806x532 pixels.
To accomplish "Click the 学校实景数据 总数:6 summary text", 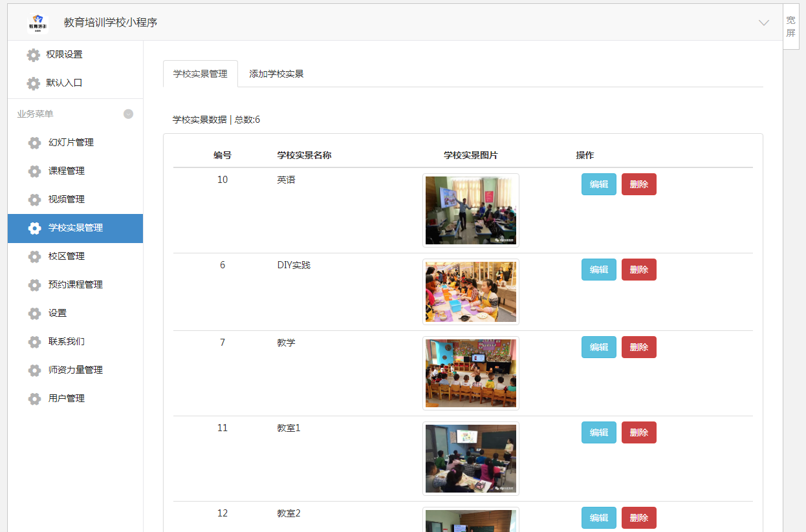I will click(x=216, y=120).
